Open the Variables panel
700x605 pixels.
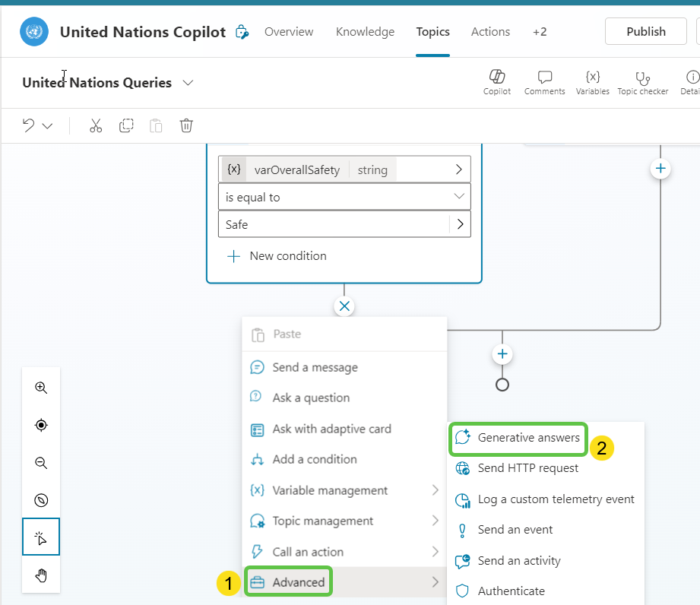point(592,78)
